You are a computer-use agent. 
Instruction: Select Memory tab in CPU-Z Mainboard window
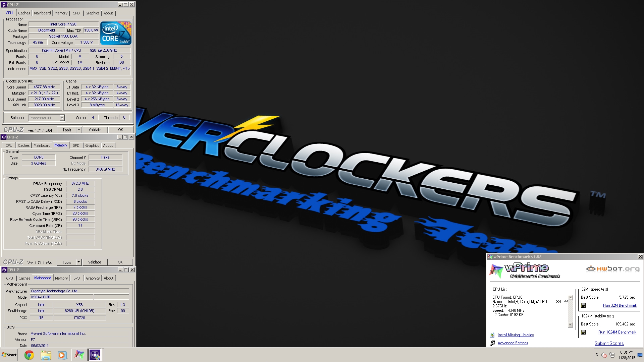[61, 278]
